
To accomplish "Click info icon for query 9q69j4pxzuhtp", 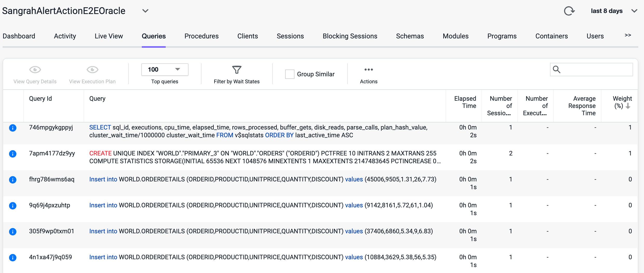I will coord(13,206).
